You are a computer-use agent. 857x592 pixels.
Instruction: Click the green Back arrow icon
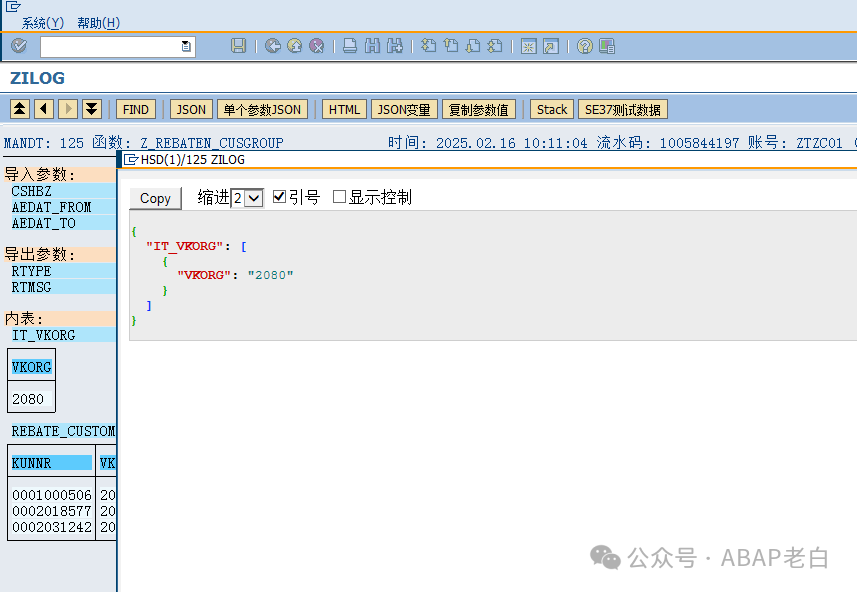tap(273, 46)
